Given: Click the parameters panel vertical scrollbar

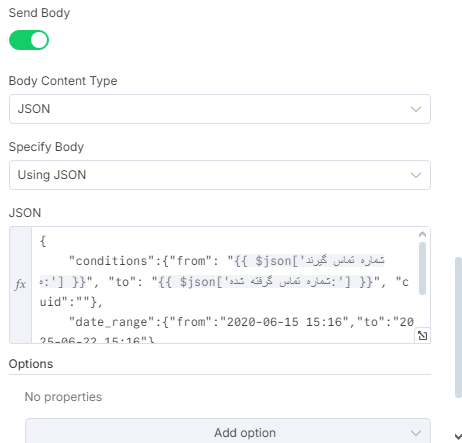Looking at the screenshot, I should pos(458,327).
